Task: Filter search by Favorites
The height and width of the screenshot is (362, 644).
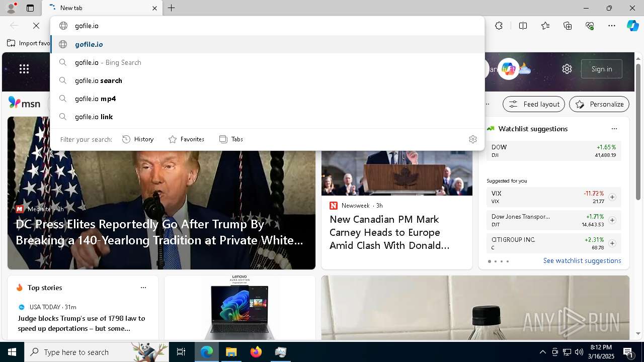Action: [x=186, y=139]
